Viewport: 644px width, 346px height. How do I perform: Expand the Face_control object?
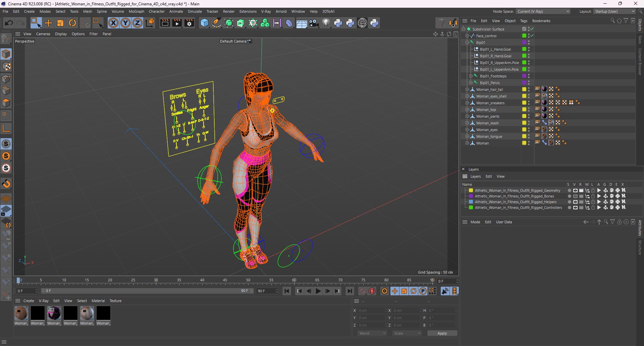[467, 36]
